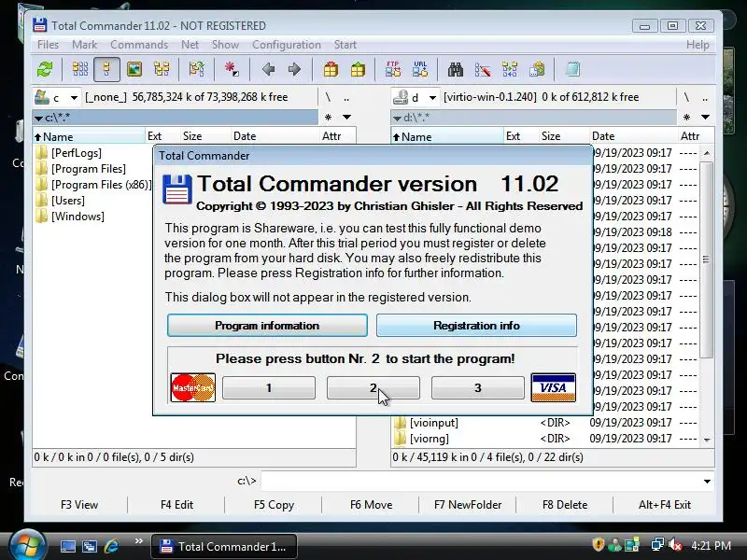Open the Help menu
The image size is (747, 560).
(x=698, y=45)
